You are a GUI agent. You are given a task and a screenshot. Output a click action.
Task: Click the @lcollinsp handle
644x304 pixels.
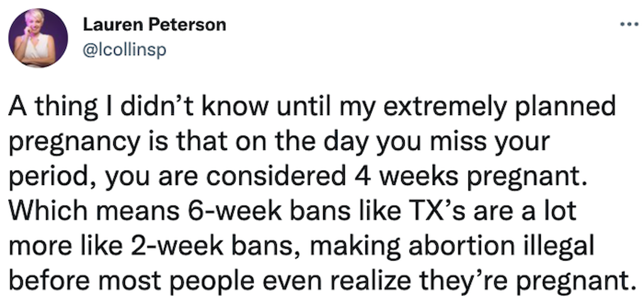(x=125, y=50)
